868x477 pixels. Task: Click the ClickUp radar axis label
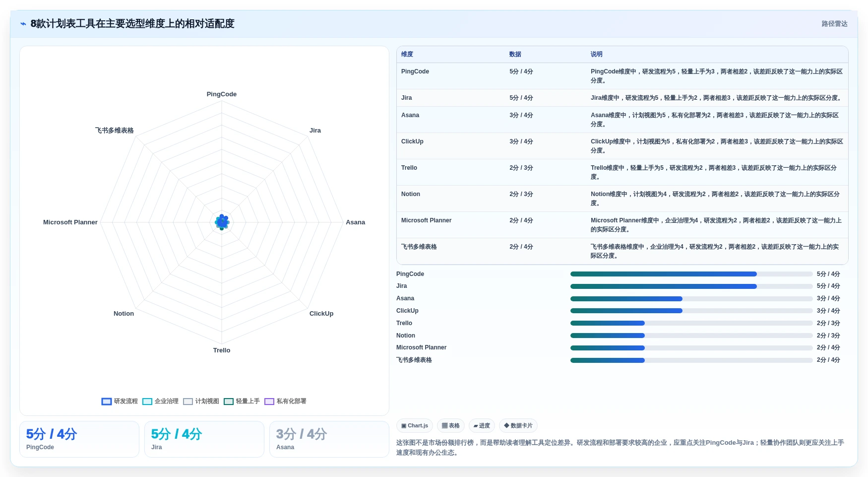[321, 314]
